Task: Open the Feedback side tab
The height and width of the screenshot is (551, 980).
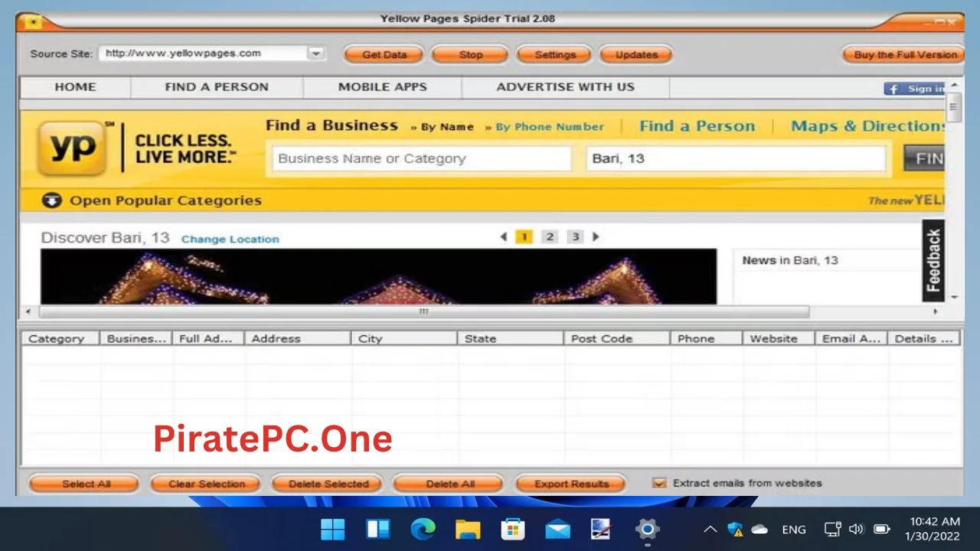Action: 933,260
